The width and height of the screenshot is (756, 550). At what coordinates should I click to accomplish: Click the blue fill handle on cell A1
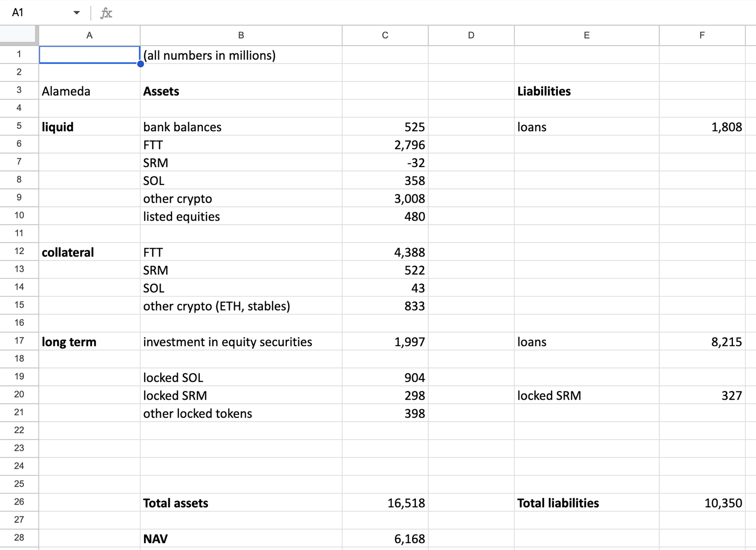pos(141,64)
